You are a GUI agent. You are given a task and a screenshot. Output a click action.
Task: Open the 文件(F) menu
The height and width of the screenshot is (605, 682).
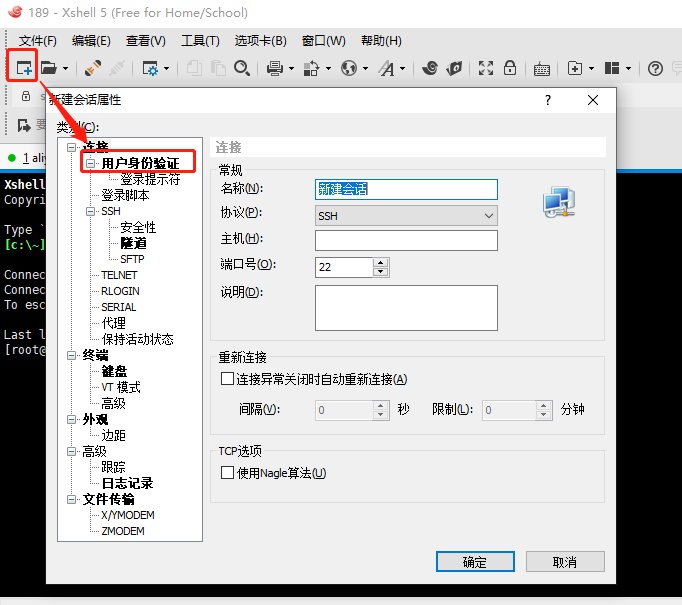point(38,41)
